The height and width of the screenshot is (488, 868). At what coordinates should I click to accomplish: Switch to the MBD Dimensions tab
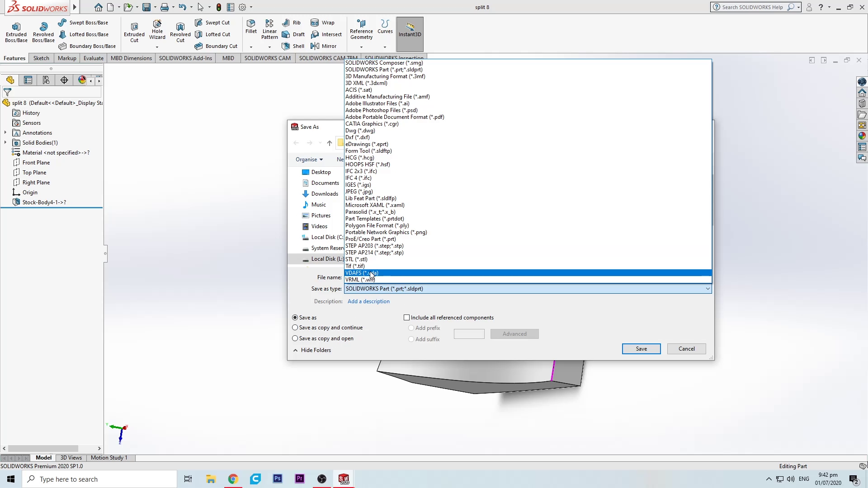pos(131,58)
